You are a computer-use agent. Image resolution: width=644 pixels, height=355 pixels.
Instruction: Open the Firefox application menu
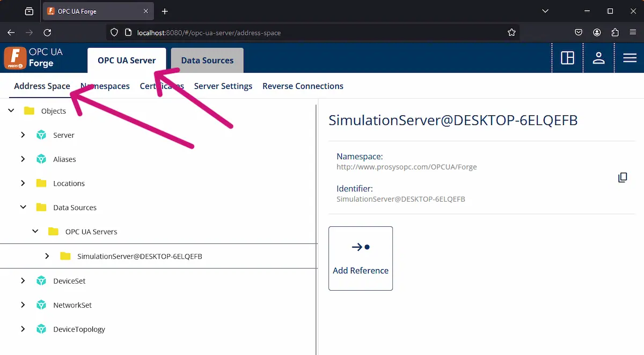point(633,33)
